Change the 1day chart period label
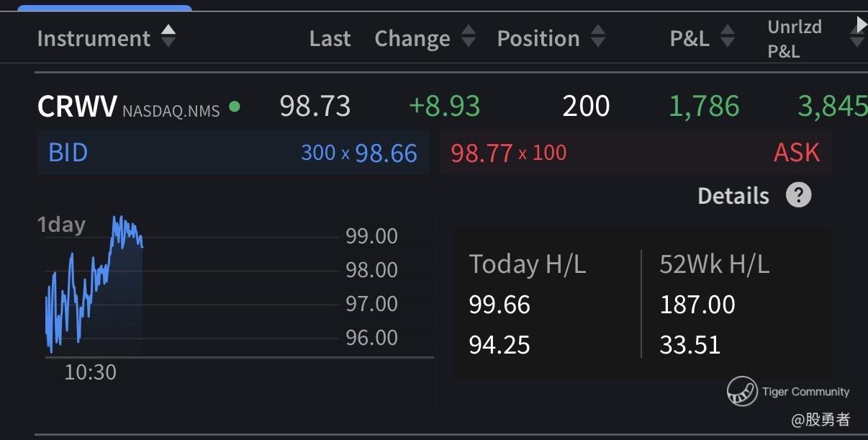 (61, 225)
